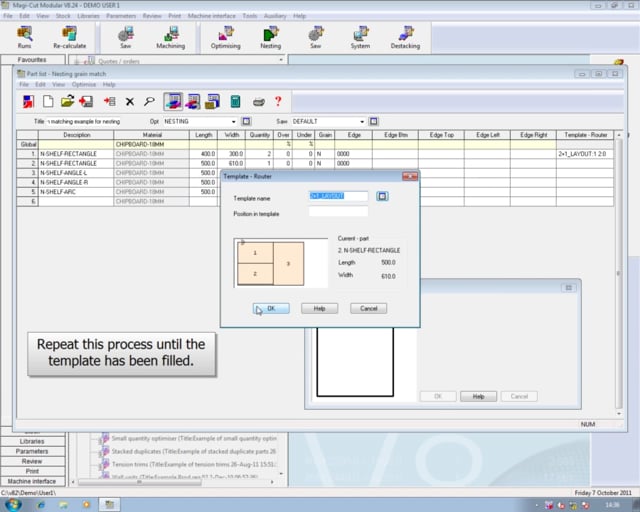This screenshot has width=640, height=512.
Task: Select the Favourites sidebar button
Action: (x=32, y=60)
